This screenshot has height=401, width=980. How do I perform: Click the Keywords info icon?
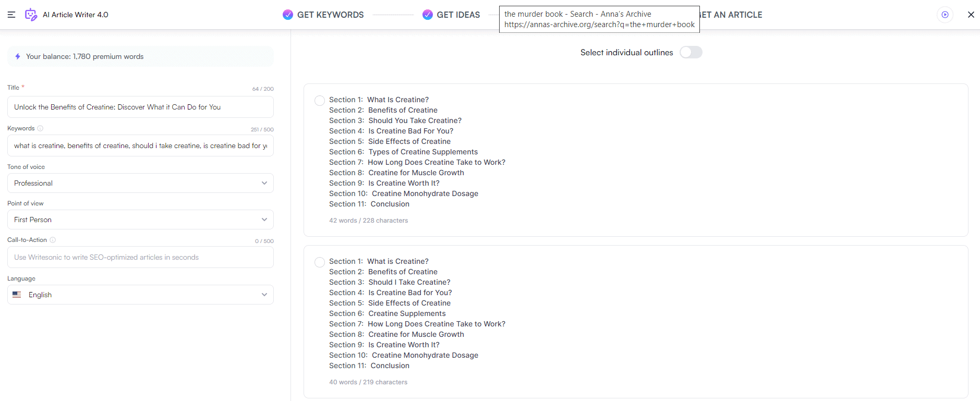point(40,128)
